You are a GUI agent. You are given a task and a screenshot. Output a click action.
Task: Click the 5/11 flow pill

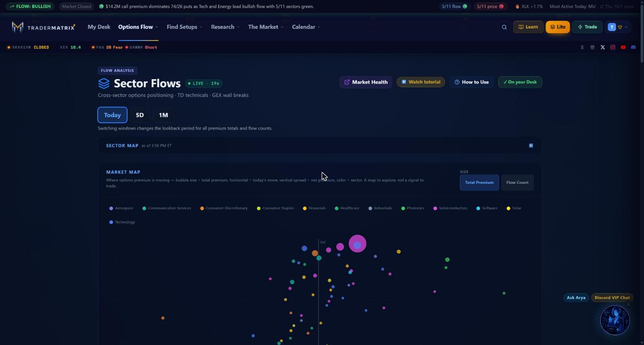[x=454, y=6]
